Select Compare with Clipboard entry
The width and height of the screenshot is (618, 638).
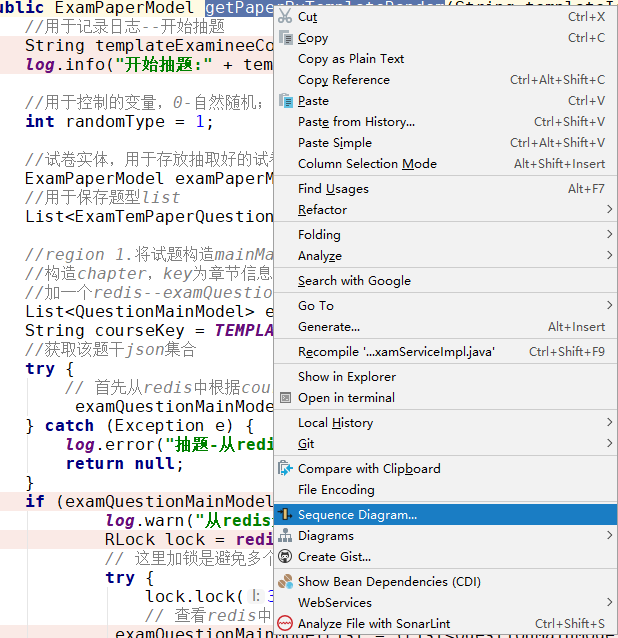pyautogui.click(x=445, y=468)
